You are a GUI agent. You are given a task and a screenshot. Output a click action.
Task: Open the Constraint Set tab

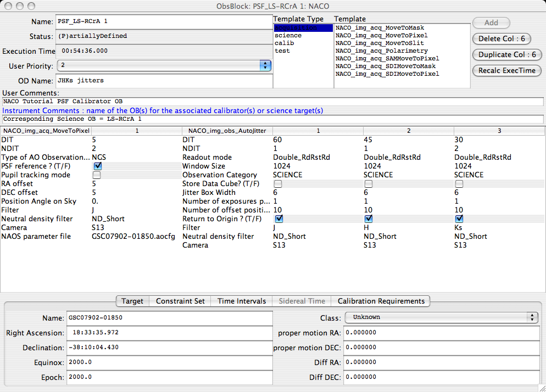tap(180, 301)
